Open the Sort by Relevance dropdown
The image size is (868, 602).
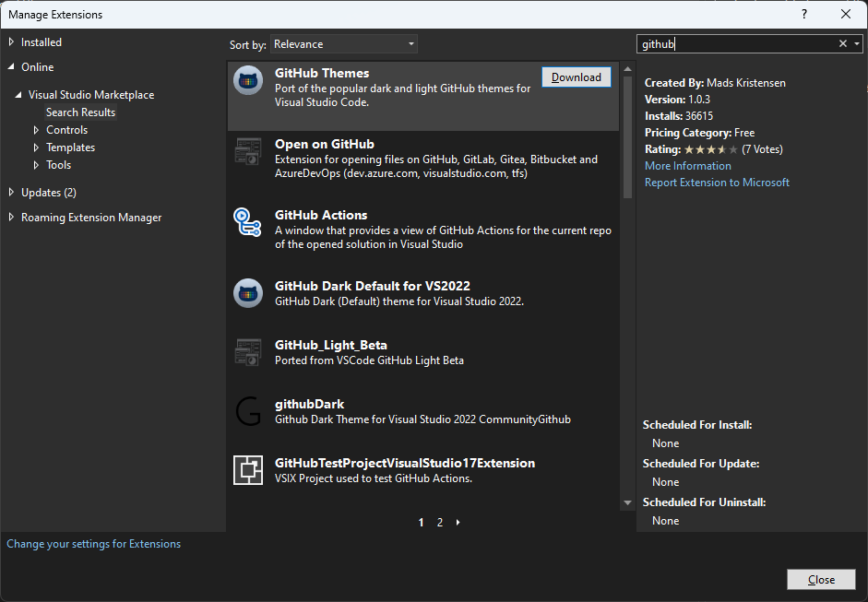point(343,43)
